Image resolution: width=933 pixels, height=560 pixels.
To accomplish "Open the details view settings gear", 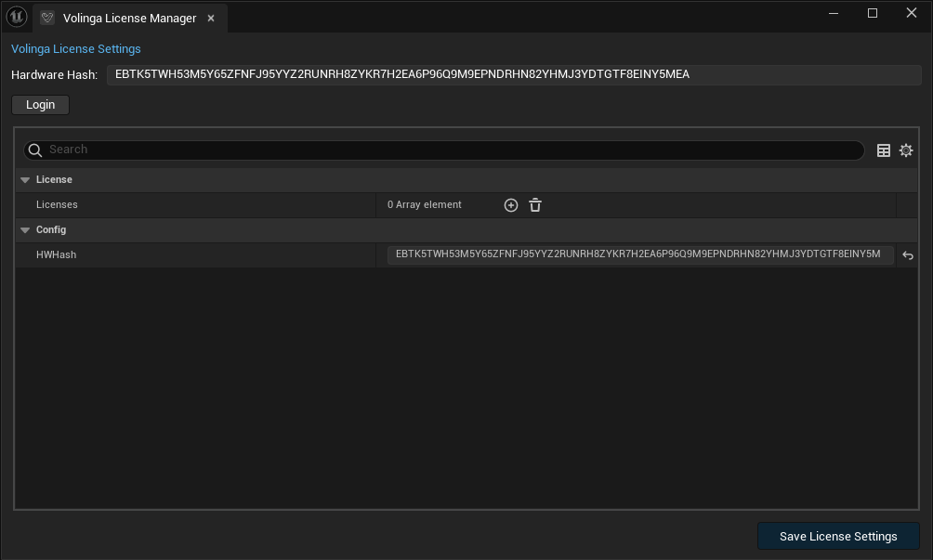I will pyautogui.click(x=906, y=150).
